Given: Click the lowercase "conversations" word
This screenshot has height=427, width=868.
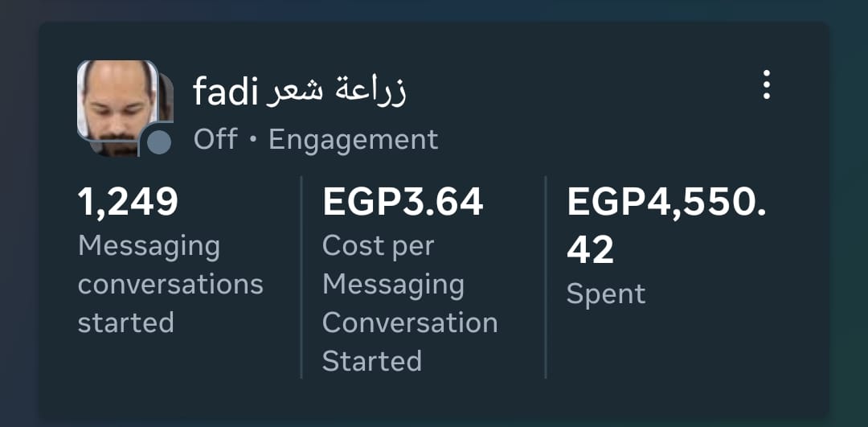Looking at the screenshot, I should pyautogui.click(x=170, y=285).
